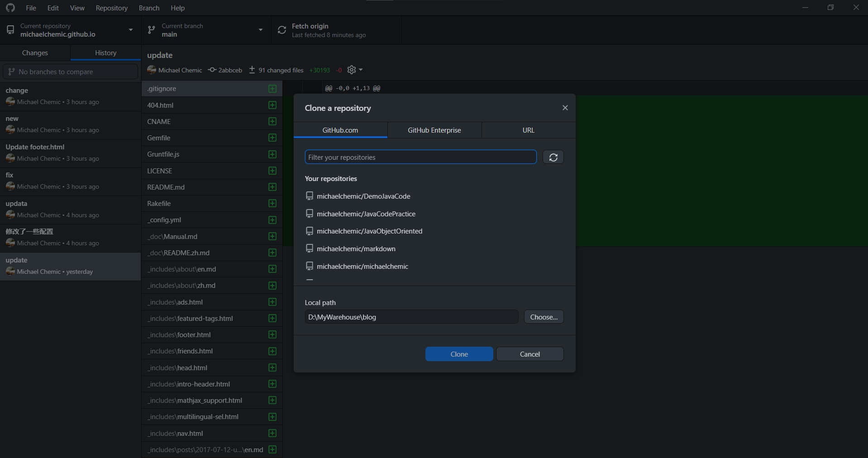Click the commit hash 2abbceb icon
Image resolution: width=868 pixels, height=458 pixels.
pyautogui.click(x=212, y=70)
